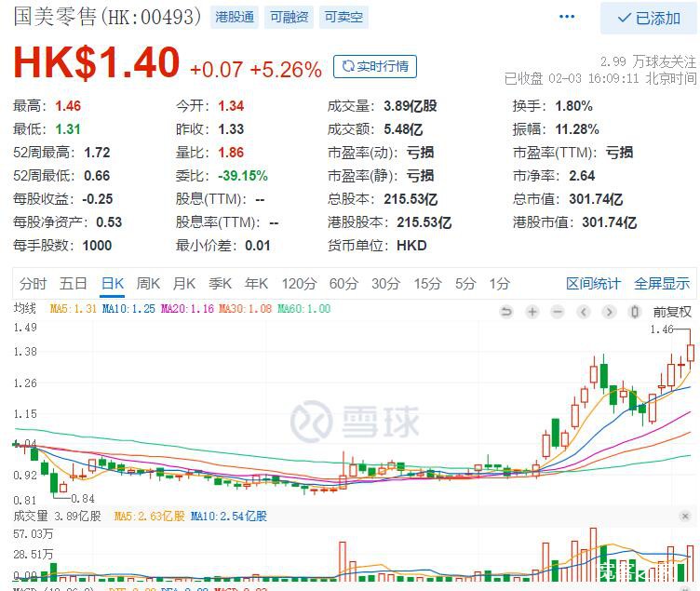The image size is (700, 591).
Task: Click the MA5:1.31 indicator label
Action: pos(74,308)
